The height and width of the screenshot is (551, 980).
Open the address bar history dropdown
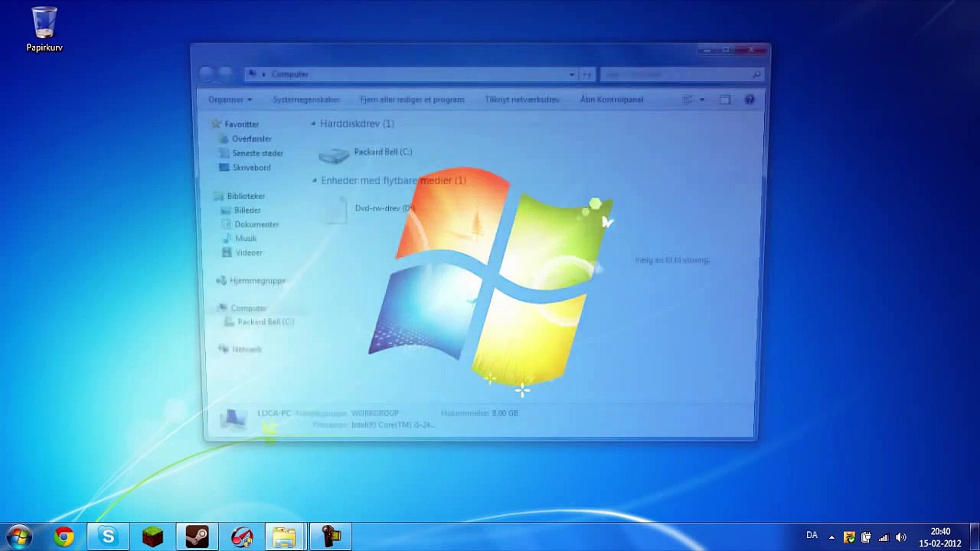(x=572, y=74)
